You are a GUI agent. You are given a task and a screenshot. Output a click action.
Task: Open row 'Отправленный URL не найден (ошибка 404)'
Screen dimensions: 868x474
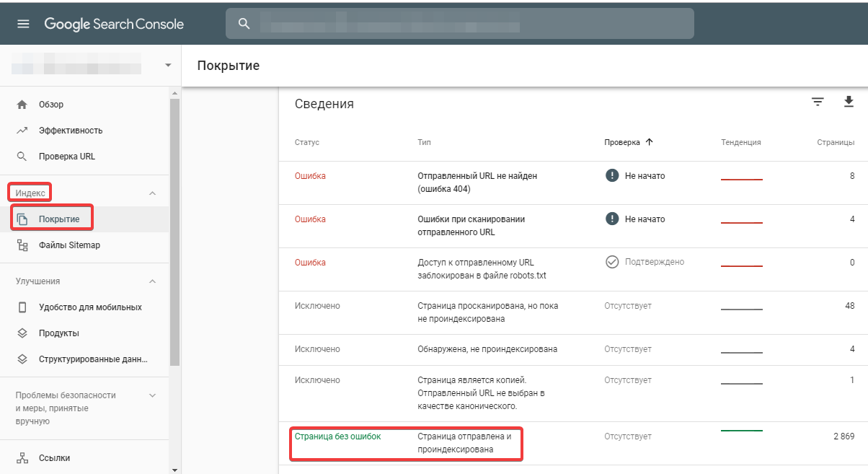coord(573,183)
